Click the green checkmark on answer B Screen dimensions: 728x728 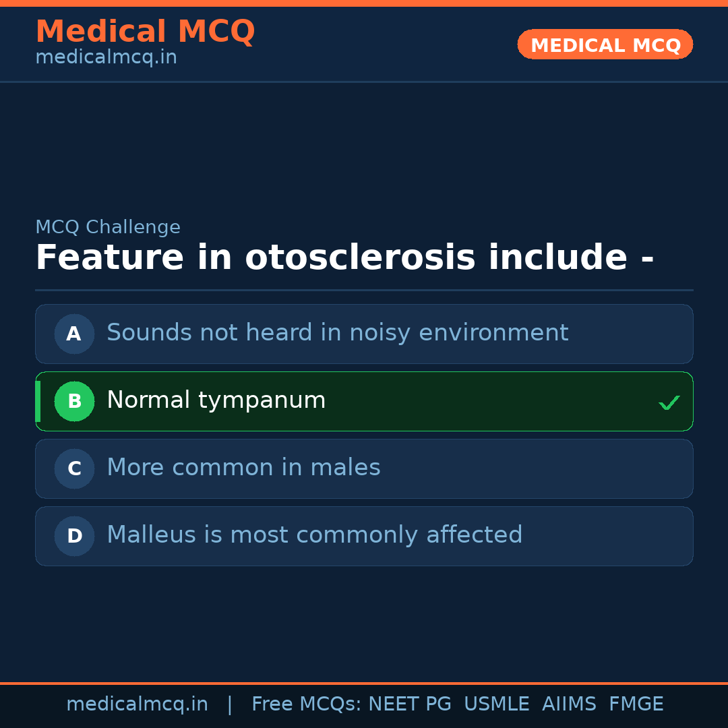669,402
